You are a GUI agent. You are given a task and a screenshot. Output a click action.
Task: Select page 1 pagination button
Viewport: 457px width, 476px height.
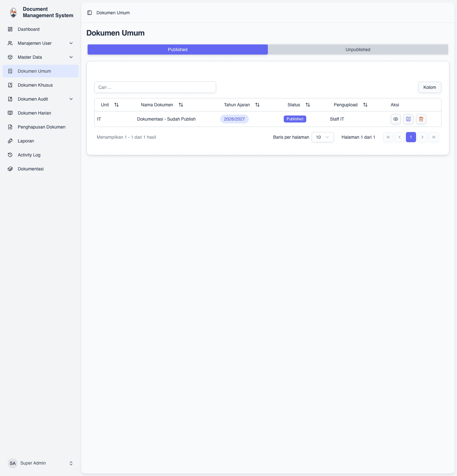pos(411,137)
